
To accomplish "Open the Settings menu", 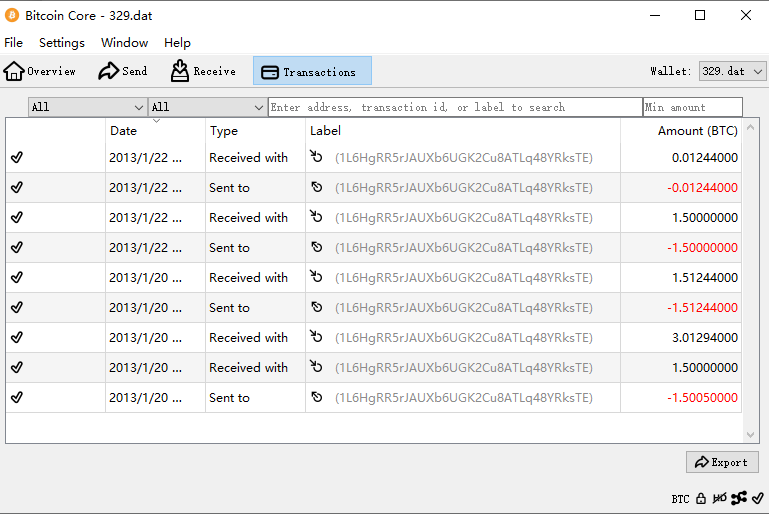I will pyautogui.click(x=62, y=43).
